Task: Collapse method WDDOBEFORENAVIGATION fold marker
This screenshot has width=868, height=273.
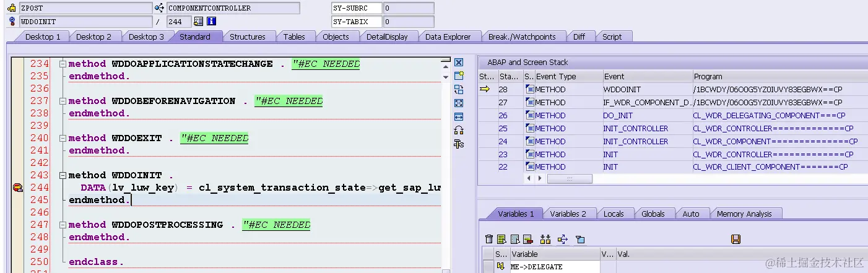Action: [x=62, y=101]
